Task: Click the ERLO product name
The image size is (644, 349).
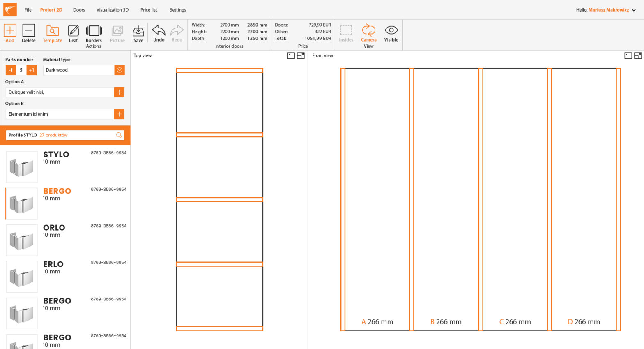Action: 53,264
